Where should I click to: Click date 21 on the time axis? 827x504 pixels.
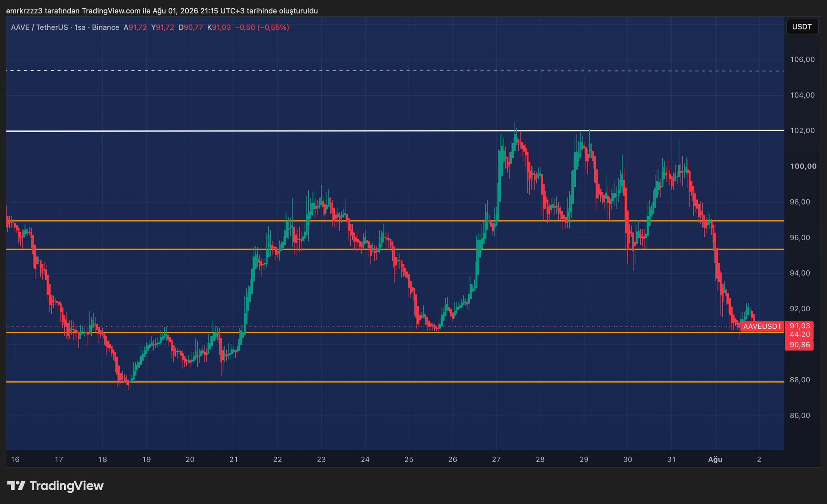point(234,459)
